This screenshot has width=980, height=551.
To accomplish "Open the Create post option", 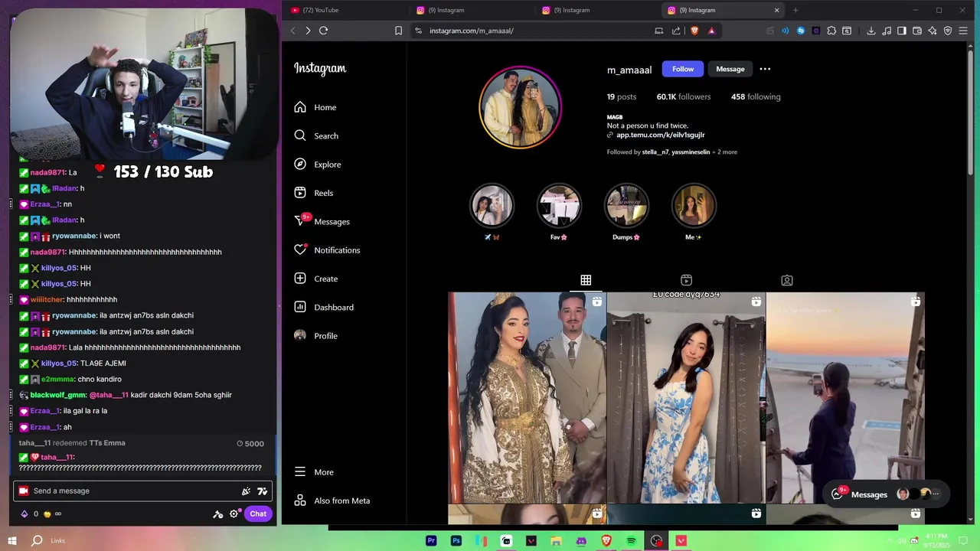I will [315, 279].
